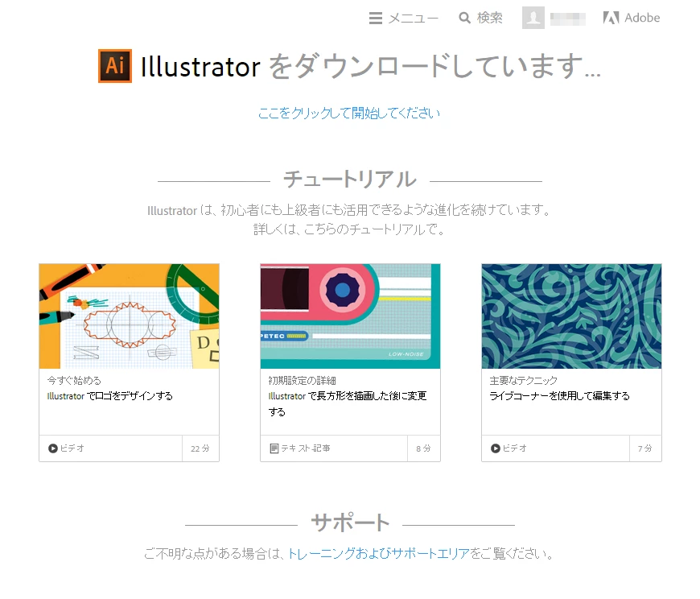Click the 8 分 duration label
The height and width of the screenshot is (599, 700).
(x=423, y=448)
